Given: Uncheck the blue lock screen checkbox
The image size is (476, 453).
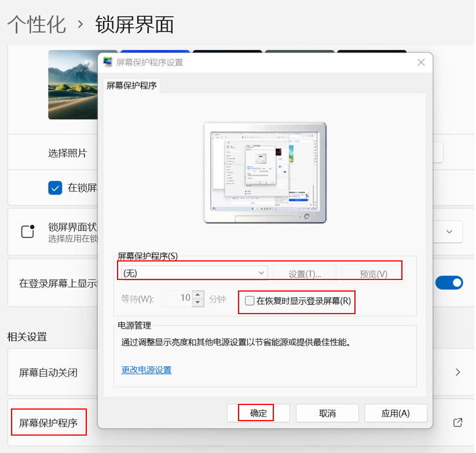Looking at the screenshot, I should pos(55,187).
